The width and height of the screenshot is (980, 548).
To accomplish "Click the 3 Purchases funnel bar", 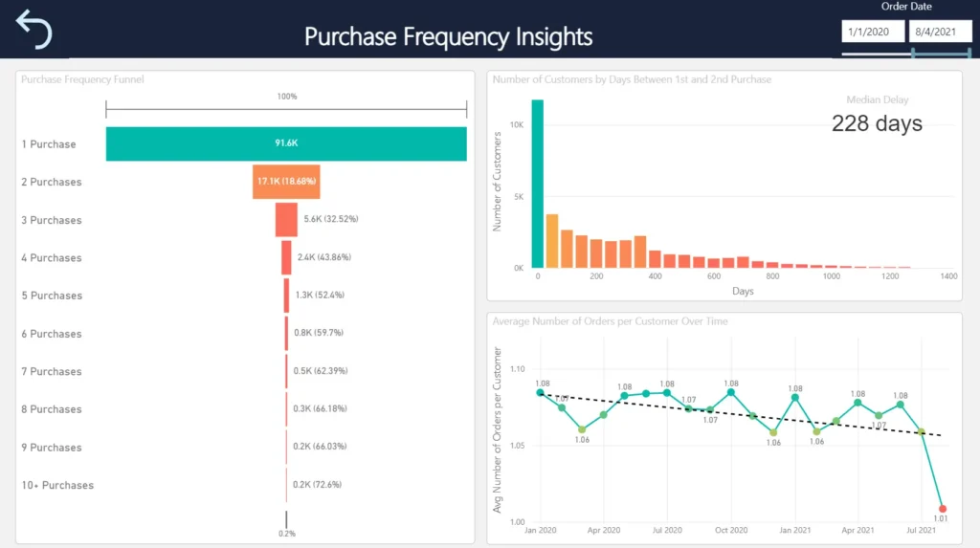I will (x=286, y=220).
